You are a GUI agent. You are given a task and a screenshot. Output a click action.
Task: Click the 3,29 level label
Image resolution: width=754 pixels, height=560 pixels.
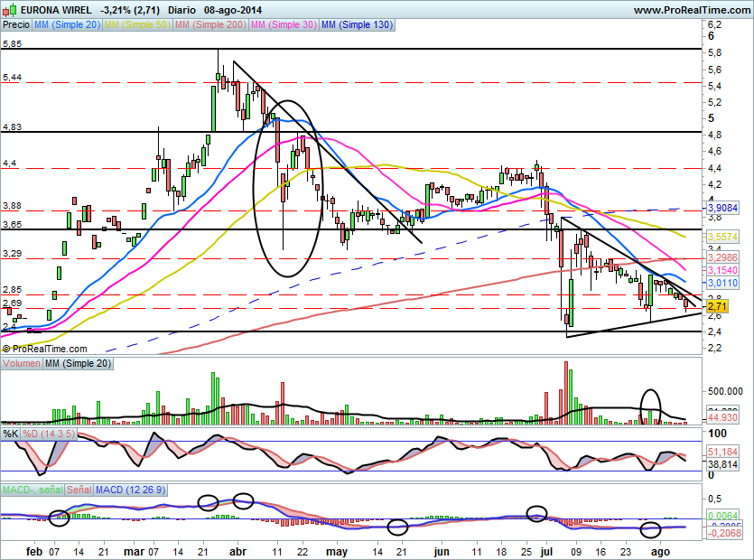pos(12,254)
